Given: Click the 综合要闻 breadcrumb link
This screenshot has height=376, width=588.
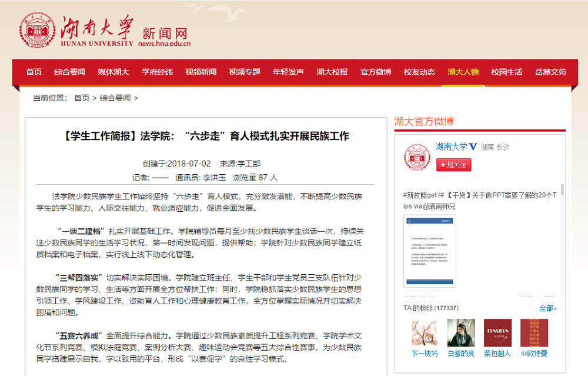Looking at the screenshot, I should [115, 98].
